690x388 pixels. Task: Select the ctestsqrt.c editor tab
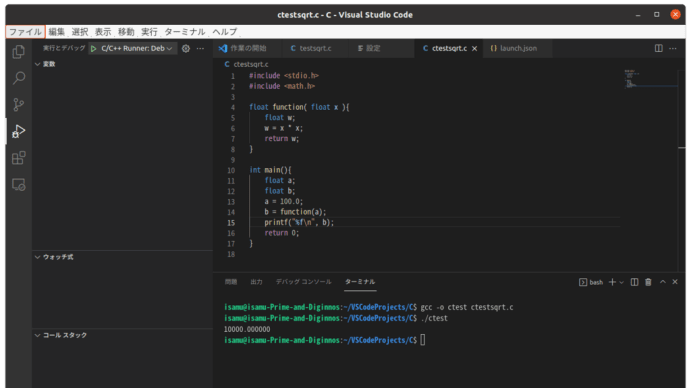click(x=449, y=48)
